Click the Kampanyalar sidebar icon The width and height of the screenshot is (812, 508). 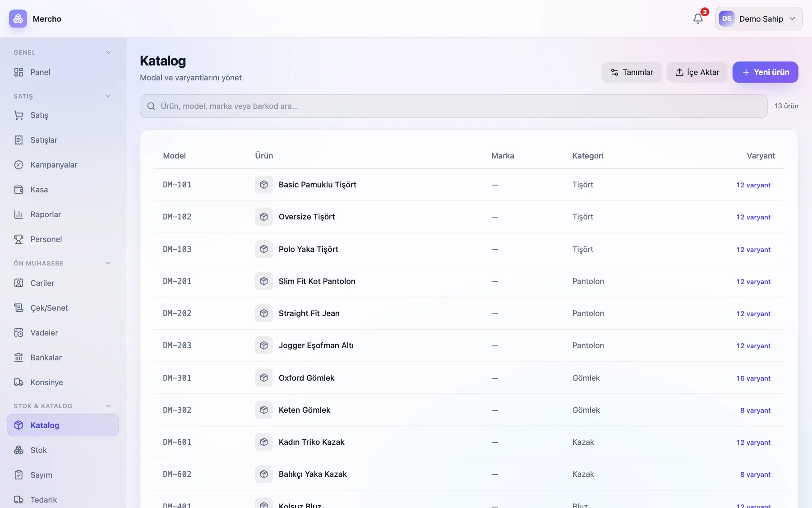click(x=18, y=165)
